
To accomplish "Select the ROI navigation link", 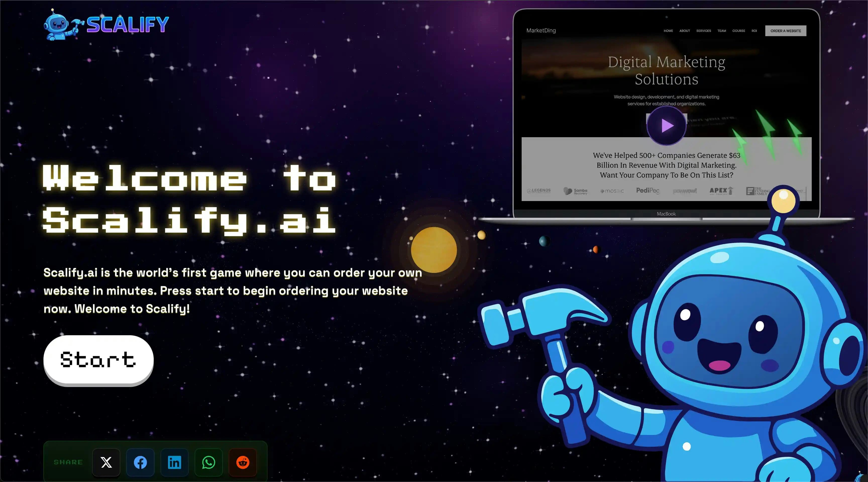I will [754, 31].
